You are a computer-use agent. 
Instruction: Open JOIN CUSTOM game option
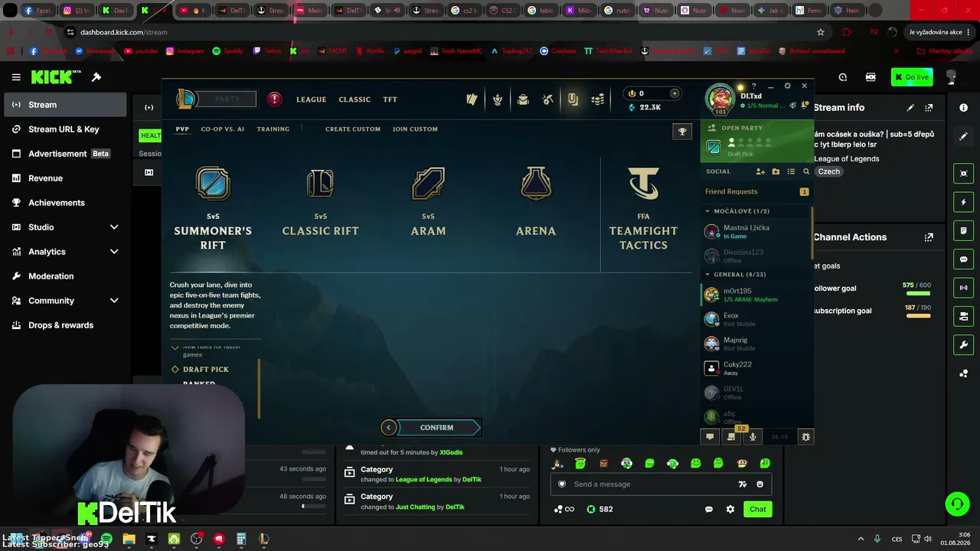(415, 129)
